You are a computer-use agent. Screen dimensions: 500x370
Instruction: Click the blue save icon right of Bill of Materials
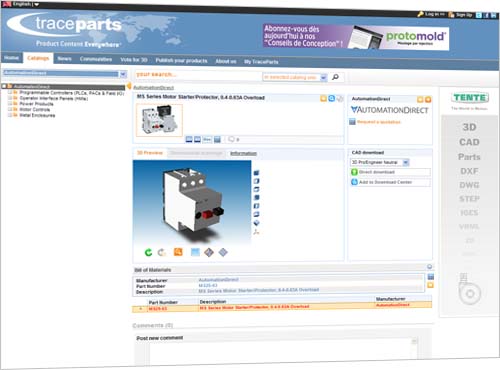coord(431,277)
